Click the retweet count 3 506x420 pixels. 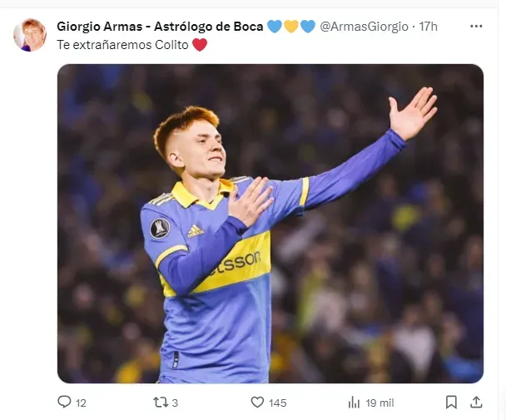(x=175, y=403)
